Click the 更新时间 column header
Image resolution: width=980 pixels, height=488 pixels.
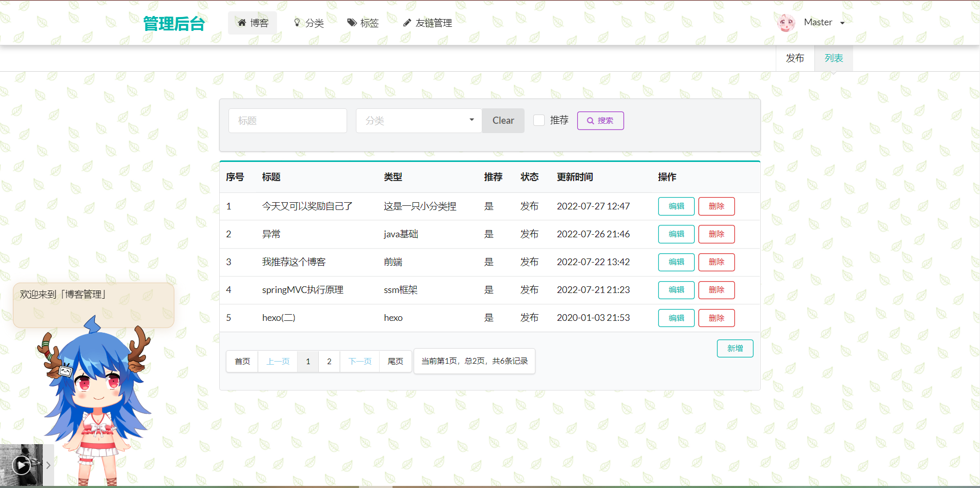(575, 177)
